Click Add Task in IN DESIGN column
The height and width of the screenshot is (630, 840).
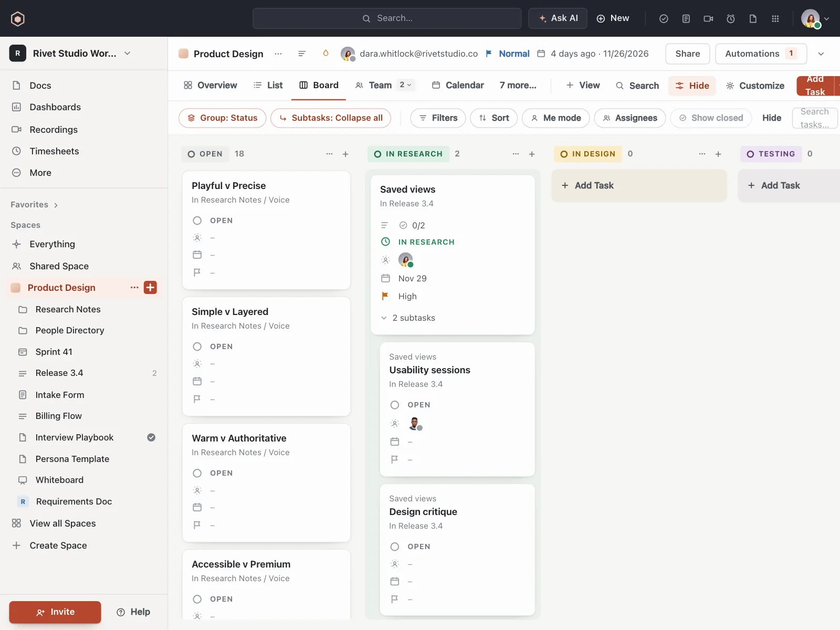[x=639, y=185]
